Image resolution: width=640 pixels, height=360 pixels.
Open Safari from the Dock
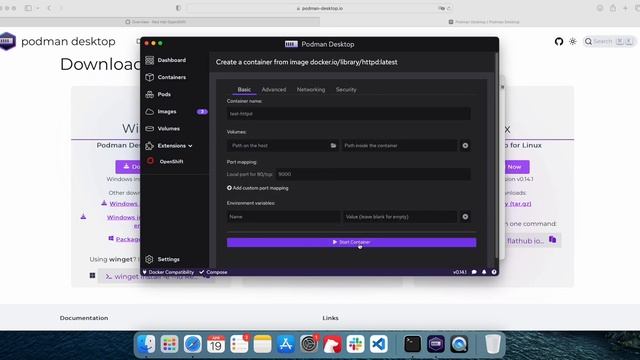click(x=193, y=344)
